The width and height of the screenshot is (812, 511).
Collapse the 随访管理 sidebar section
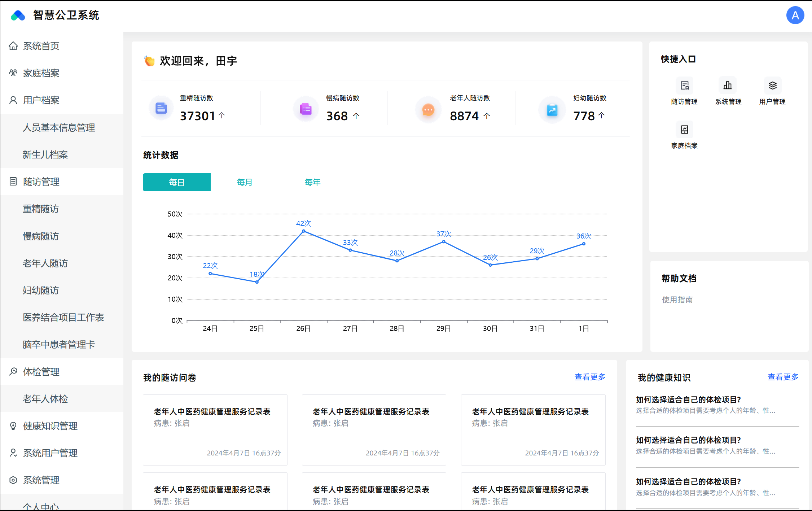[x=41, y=182]
